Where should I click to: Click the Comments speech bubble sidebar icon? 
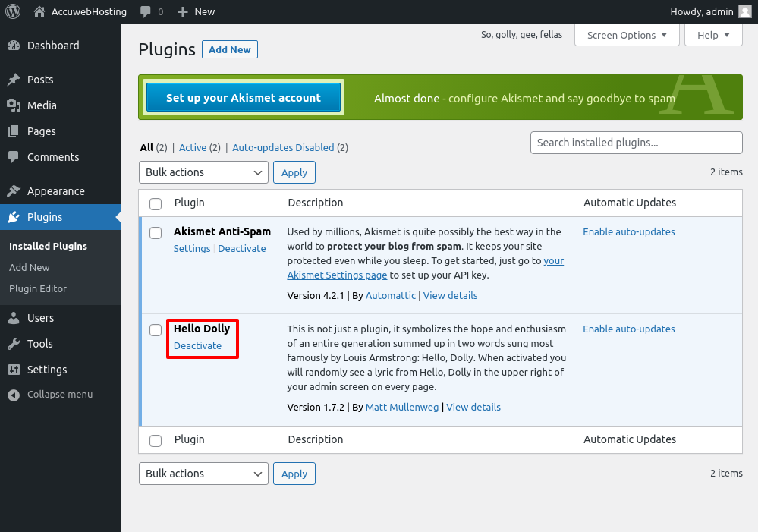14,156
